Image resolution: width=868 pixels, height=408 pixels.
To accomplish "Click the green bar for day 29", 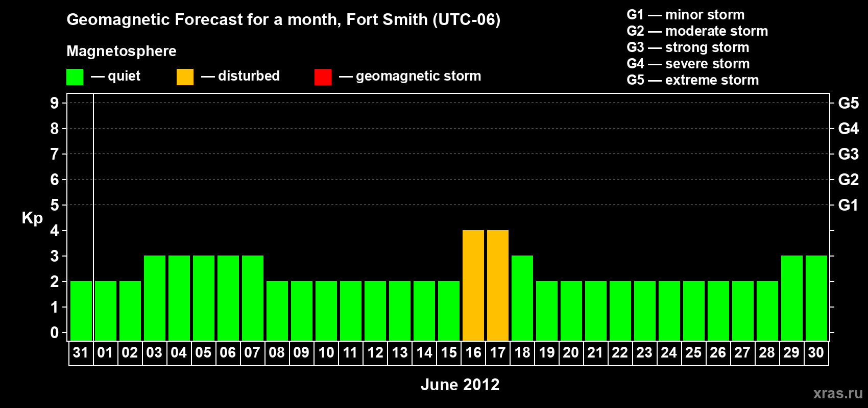I will tap(792, 298).
